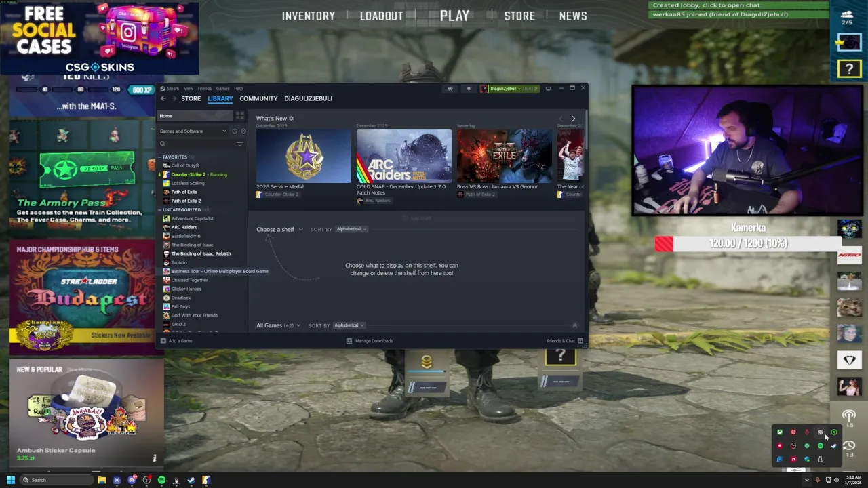Click ARC Raiders icon in game list

(166, 227)
